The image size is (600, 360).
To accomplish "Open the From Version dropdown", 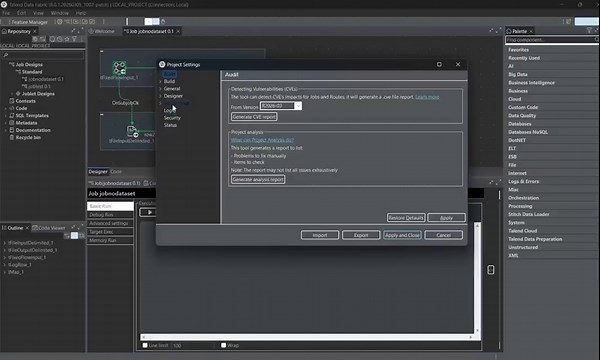I will pos(298,106).
